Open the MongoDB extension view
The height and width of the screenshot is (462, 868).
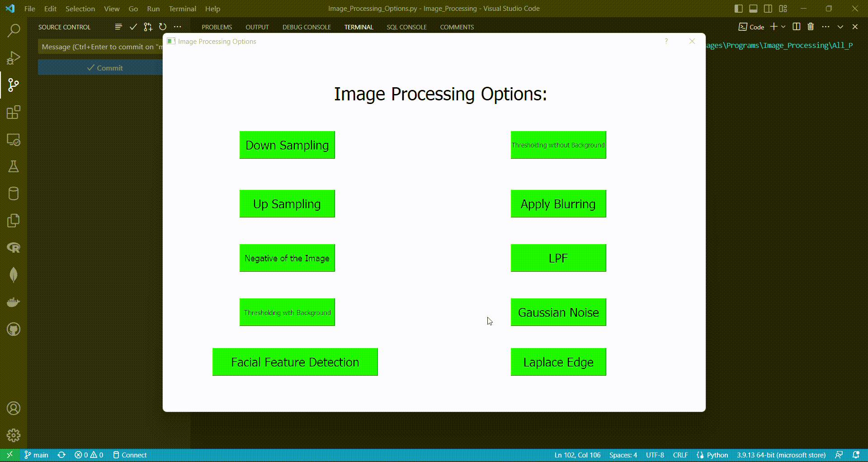click(x=13, y=275)
